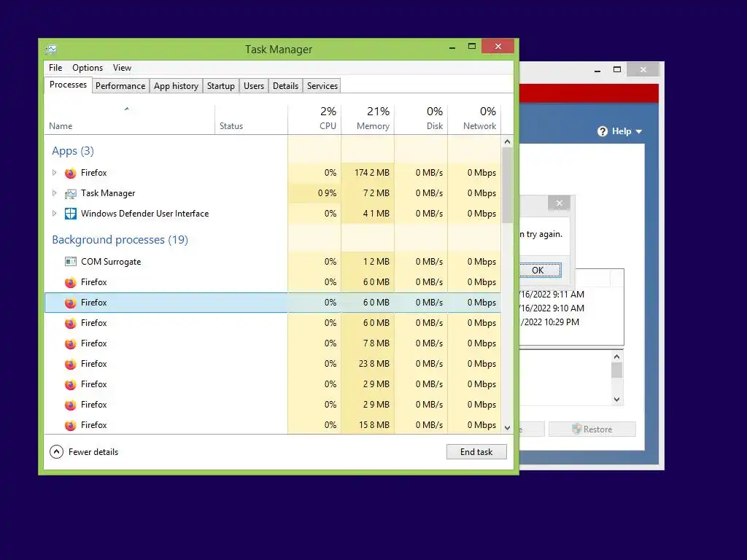
Task: Expand the Task Manager app group
Action: point(54,192)
